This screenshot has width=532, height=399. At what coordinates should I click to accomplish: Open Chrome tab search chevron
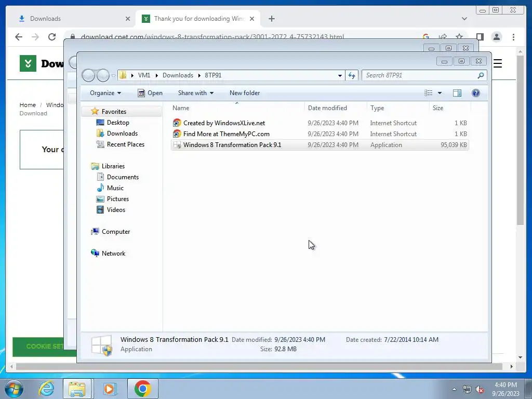click(464, 19)
